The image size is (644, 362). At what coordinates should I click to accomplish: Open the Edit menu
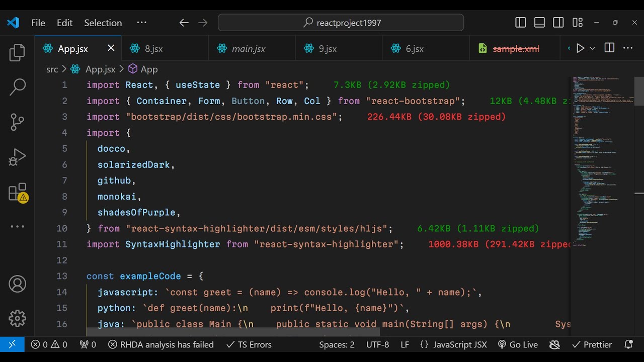pos(64,23)
